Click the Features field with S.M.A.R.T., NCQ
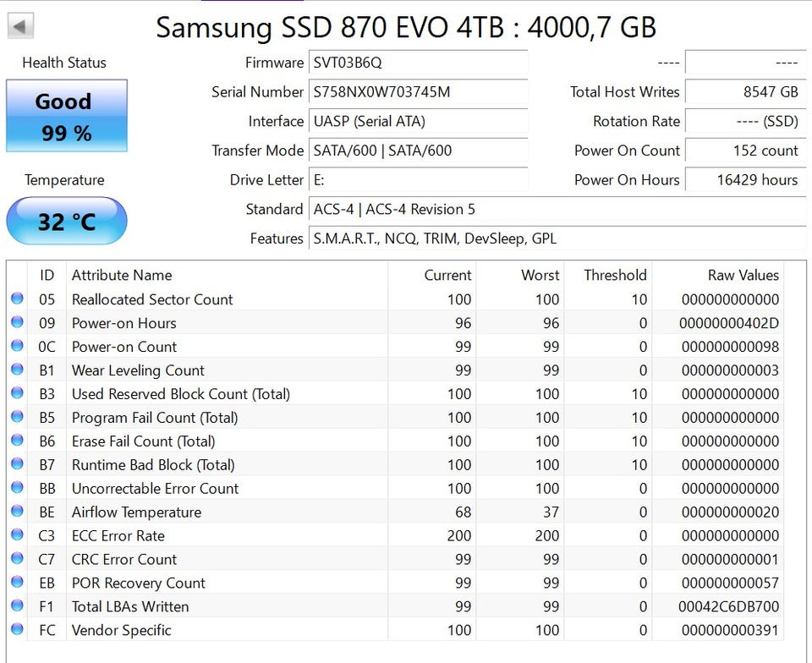812x663 pixels. coord(557,238)
